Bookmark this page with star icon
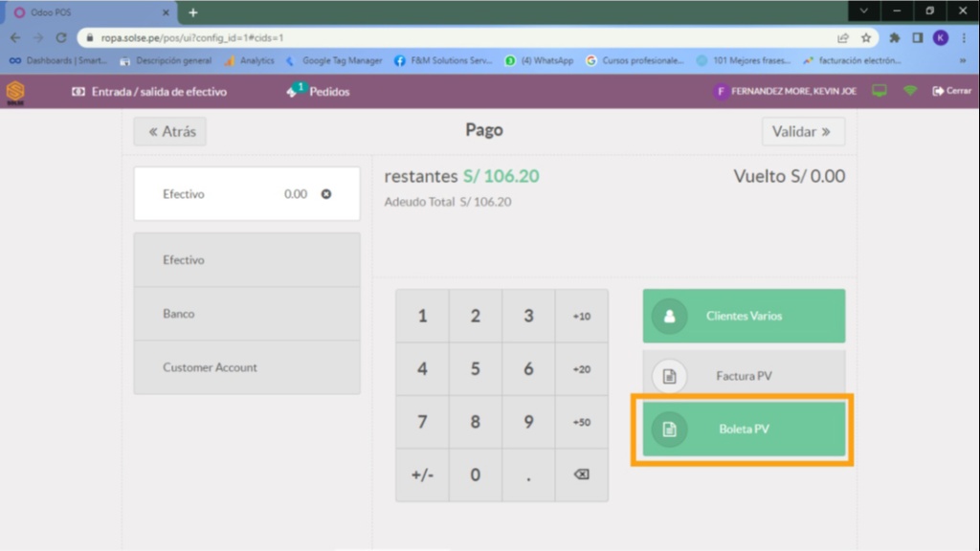The image size is (980, 551). pyautogui.click(x=866, y=38)
